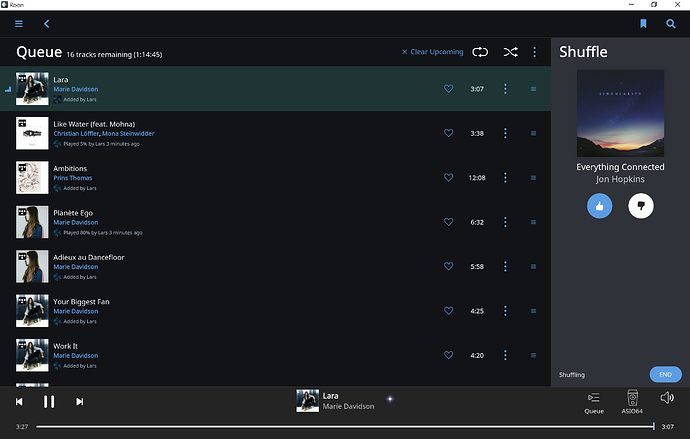Open Everything Connected album art

[620, 113]
